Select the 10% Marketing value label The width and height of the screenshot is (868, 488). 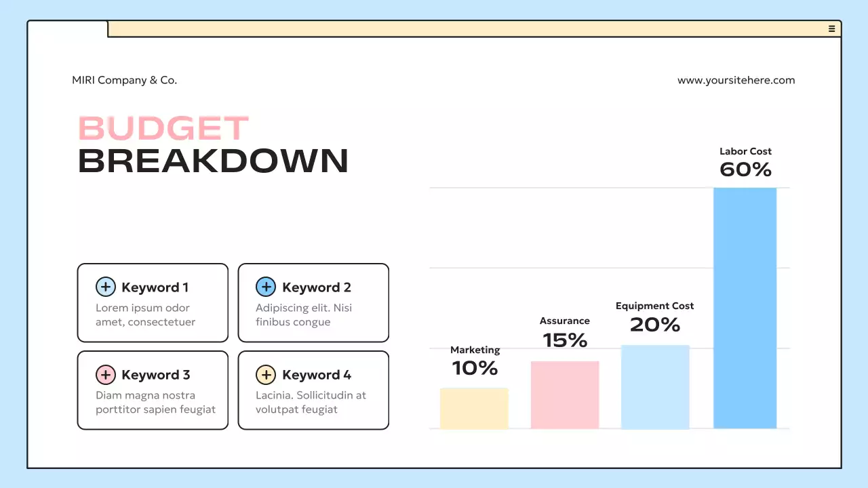pos(475,368)
